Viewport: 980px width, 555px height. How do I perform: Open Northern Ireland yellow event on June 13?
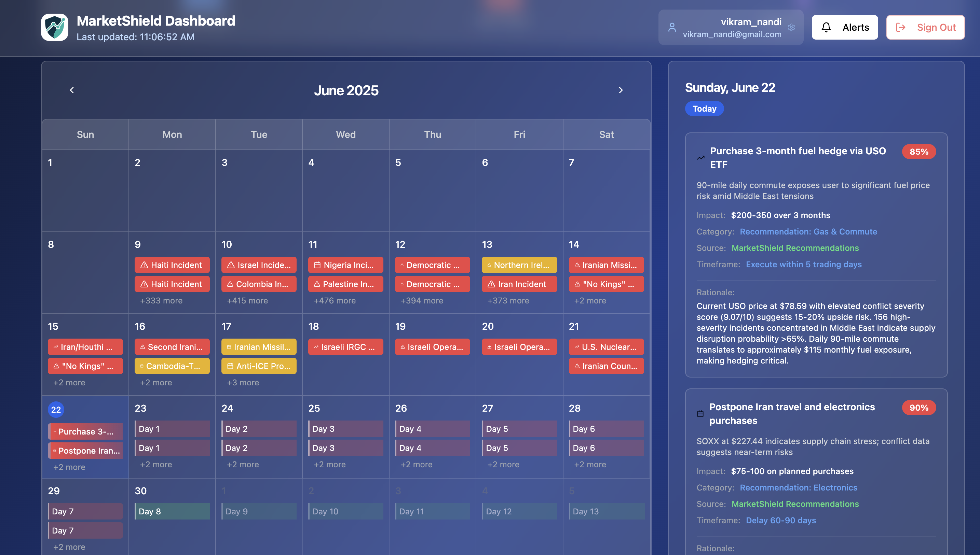tap(519, 265)
